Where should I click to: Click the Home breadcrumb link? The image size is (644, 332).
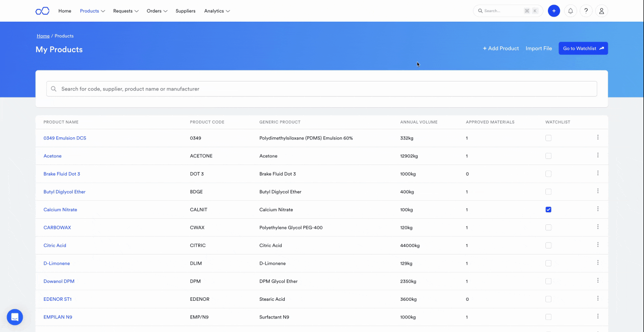[x=43, y=36]
